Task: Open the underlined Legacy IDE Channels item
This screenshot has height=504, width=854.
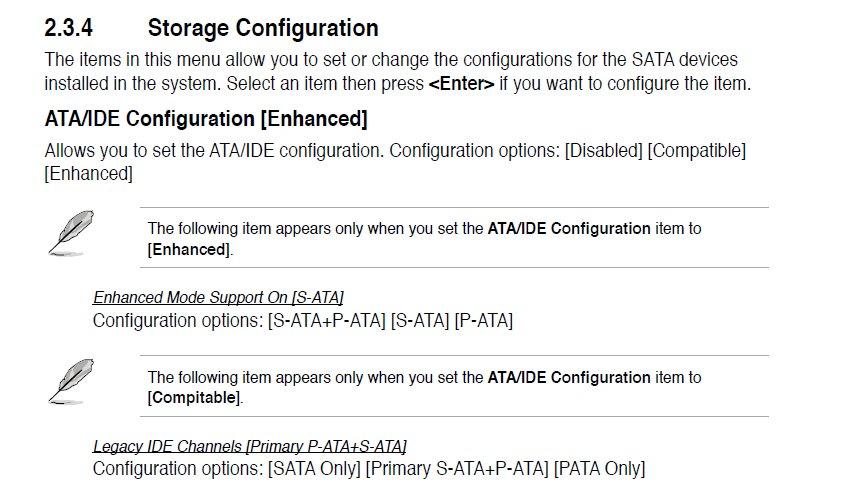Action: coord(249,446)
